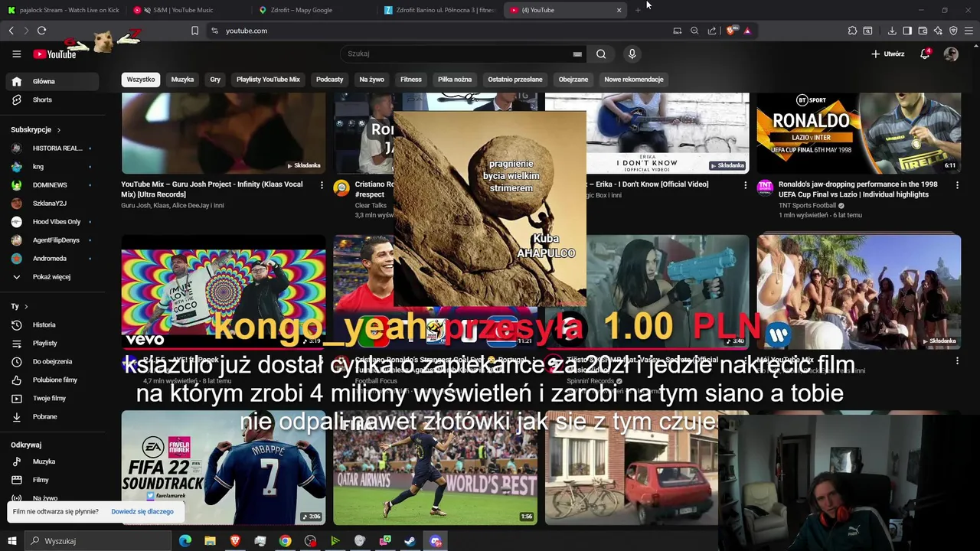This screenshot has width=980, height=551.
Task: Switch to the Zdrofit Mapy Google tab
Action: pos(314,10)
